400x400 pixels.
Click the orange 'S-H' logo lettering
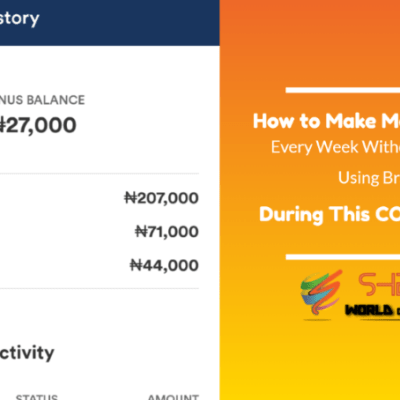click(379, 285)
